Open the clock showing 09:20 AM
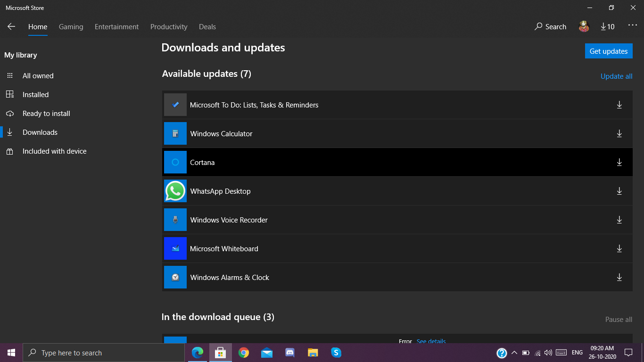The width and height of the screenshot is (644, 362). point(602,353)
